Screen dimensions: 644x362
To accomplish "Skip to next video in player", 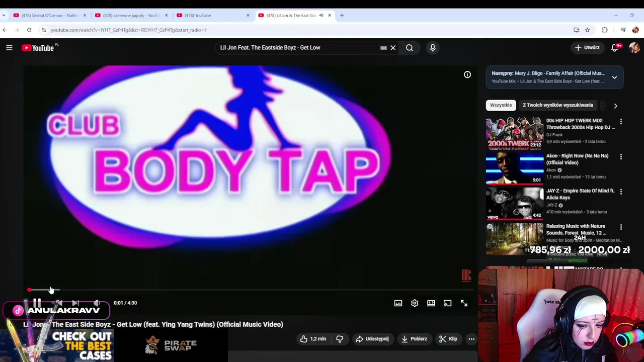I will tap(75, 303).
